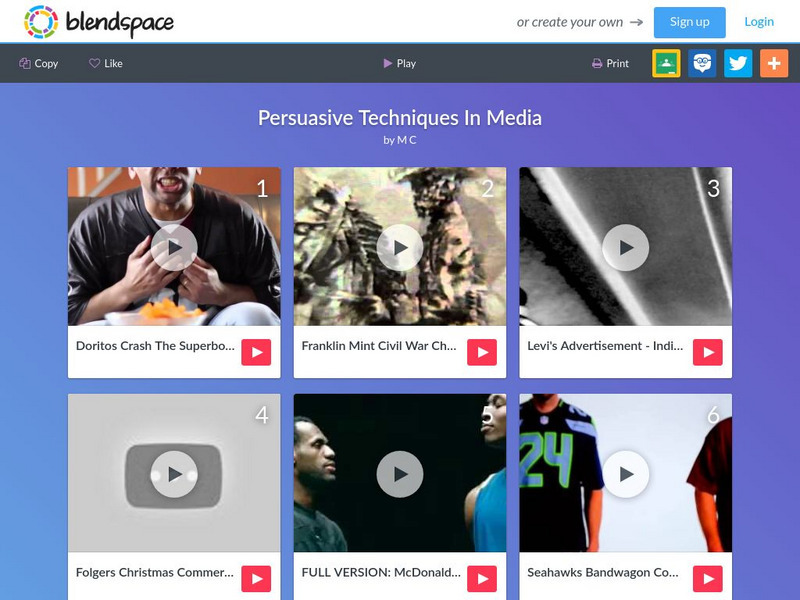Play the Levi's Advertisement video

coord(626,247)
